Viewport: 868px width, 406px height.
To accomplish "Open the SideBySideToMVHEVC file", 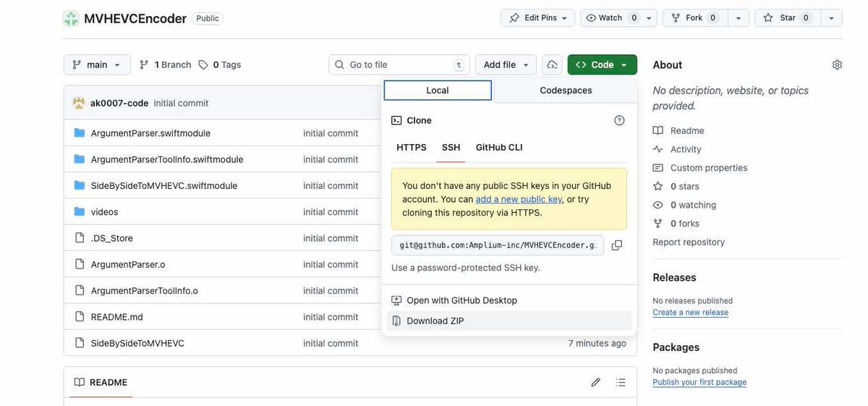I will pyautogui.click(x=137, y=343).
